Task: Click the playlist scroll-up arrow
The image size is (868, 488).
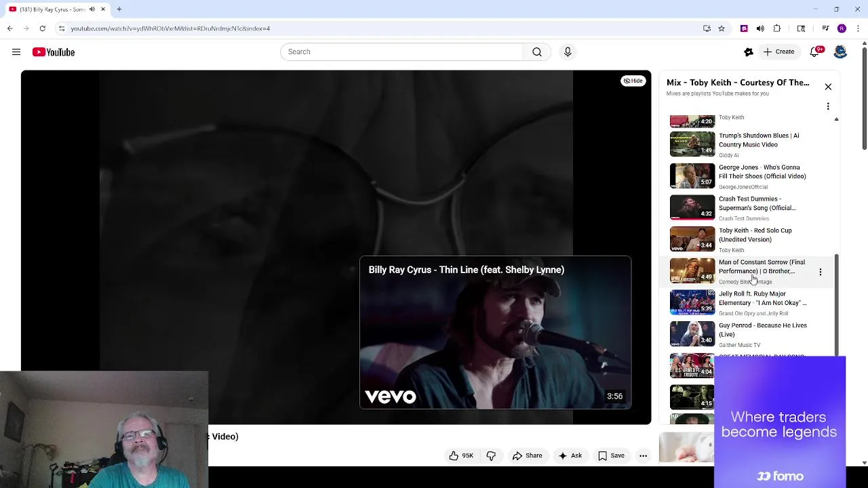Action: point(836,119)
